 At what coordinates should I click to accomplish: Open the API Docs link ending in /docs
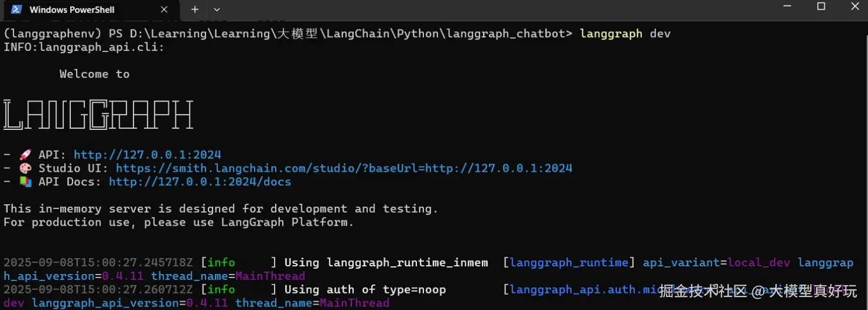coord(200,182)
